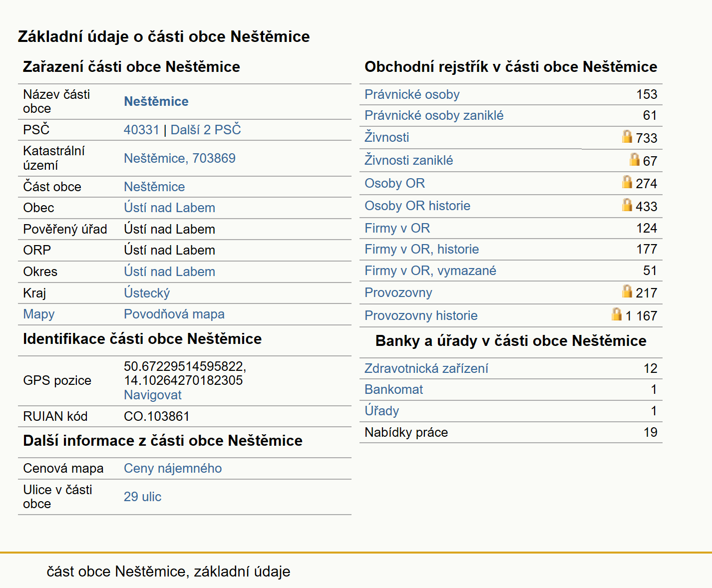Open the 29 ulic streets list
The height and width of the screenshot is (588, 712).
coord(143,497)
